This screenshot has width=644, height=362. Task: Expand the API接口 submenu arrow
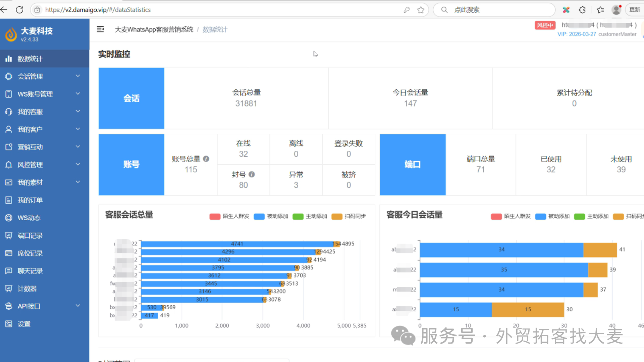coord(78,306)
